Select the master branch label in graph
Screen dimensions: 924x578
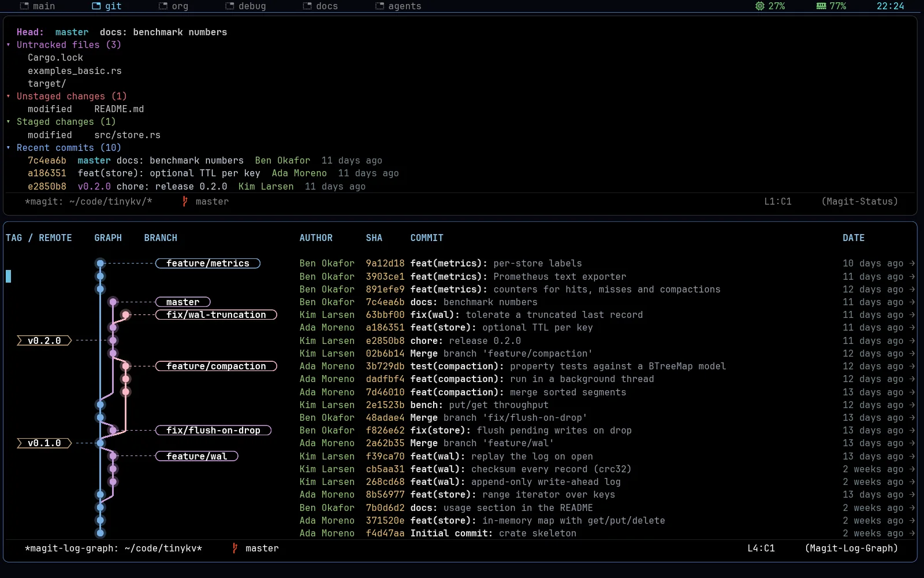click(x=183, y=302)
